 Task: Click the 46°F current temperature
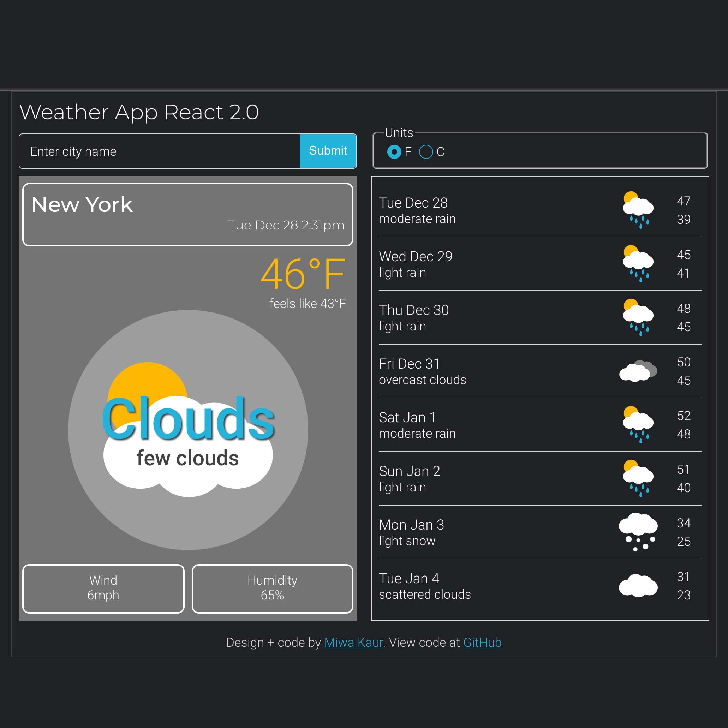[x=303, y=274]
